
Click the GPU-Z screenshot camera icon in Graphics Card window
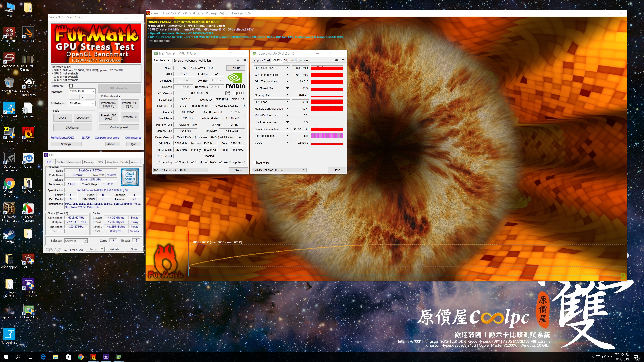[238, 60]
